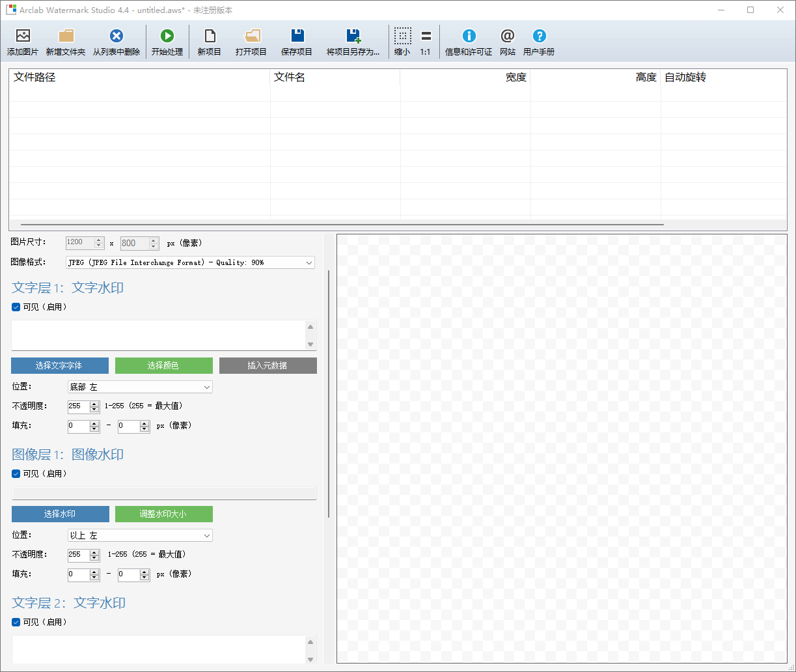This screenshot has height=672, width=796.
Task: Click the 文字层 1: 文字水印 heading
Action: (68, 287)
